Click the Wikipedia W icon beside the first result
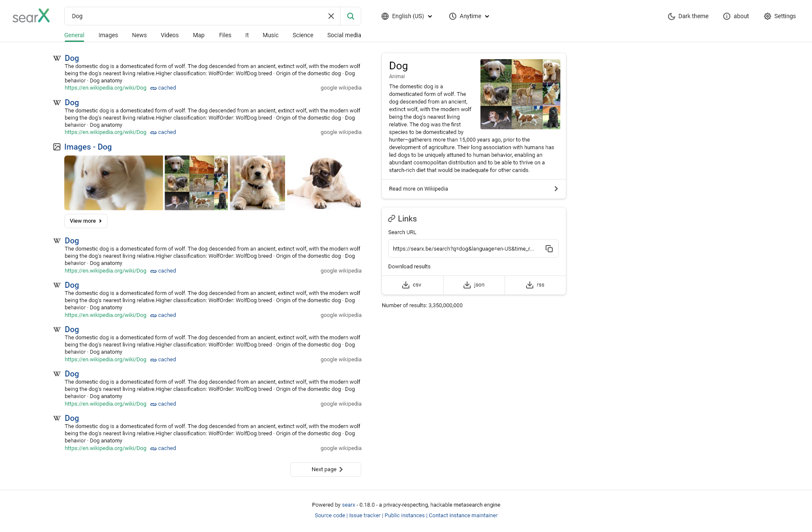The width and height of the screenshot is (812, 532). (x=57, y=58)
